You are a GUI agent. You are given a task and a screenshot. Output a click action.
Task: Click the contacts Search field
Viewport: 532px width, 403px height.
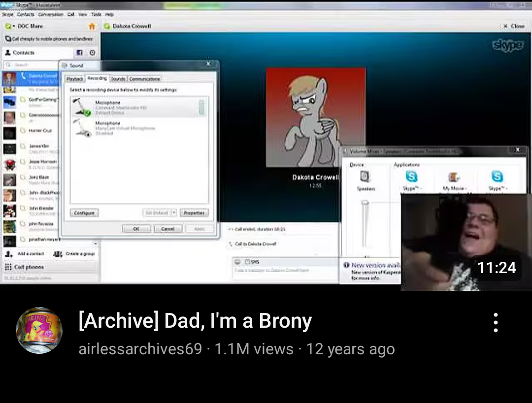[x=31, y=65]
